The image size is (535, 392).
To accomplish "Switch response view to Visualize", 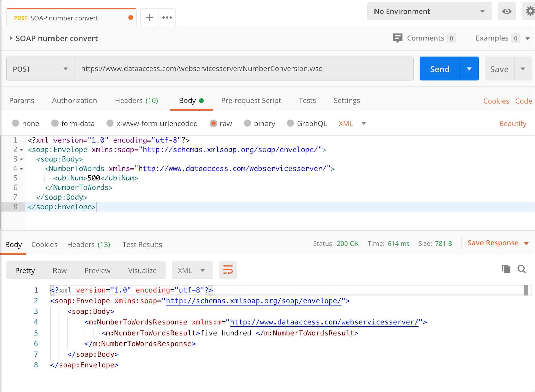I will pos(142,270).
